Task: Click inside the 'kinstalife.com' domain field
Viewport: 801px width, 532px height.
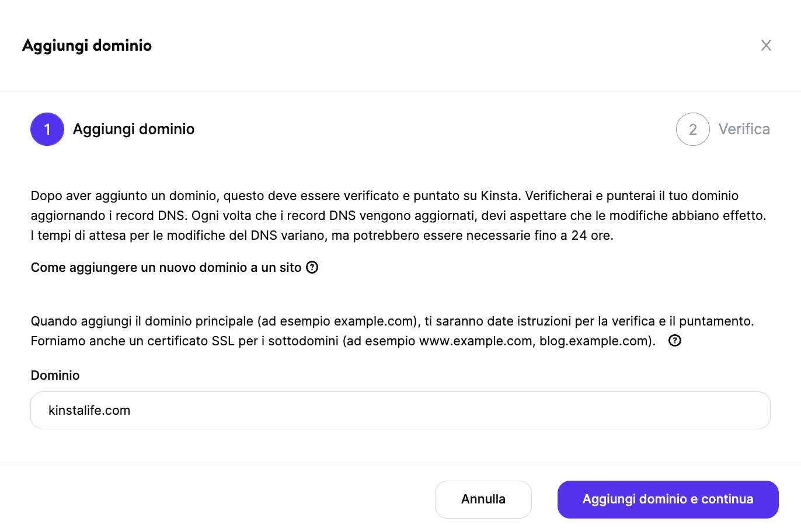Action: coord(401,410)
